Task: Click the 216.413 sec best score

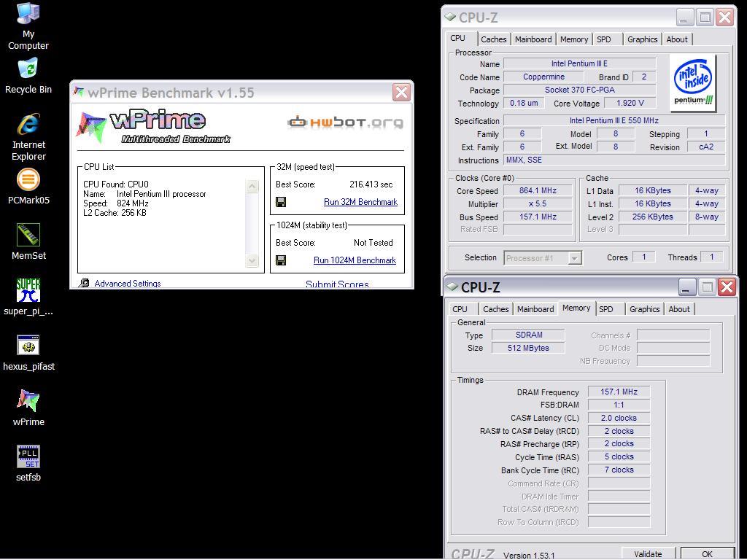Action: point(371,184)
